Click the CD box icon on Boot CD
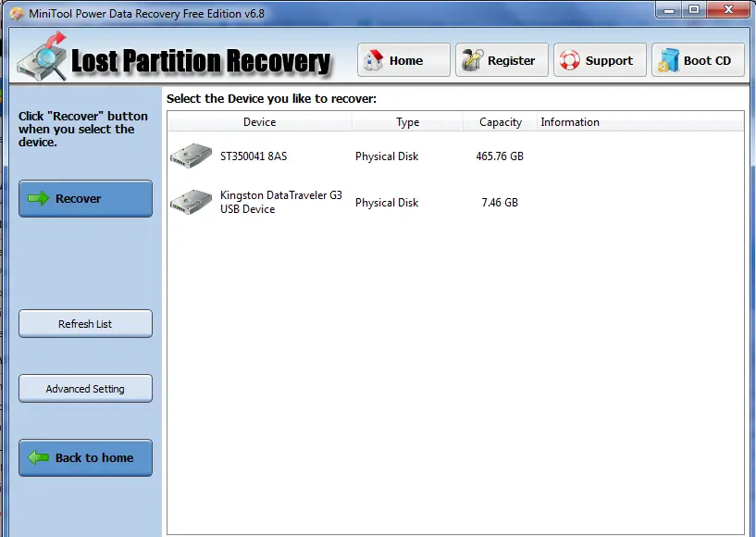This screenshot has height=537, width=756. [668, 61]
